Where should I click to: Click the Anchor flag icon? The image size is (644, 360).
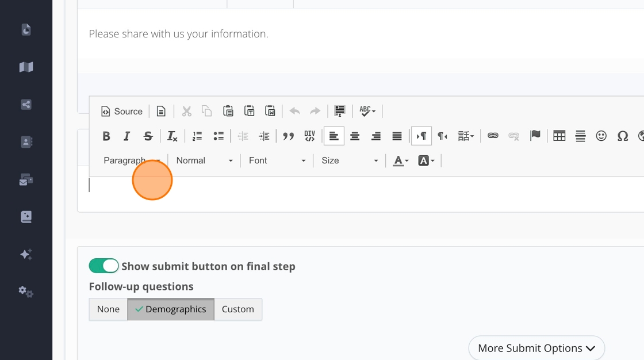click(535, 136)
